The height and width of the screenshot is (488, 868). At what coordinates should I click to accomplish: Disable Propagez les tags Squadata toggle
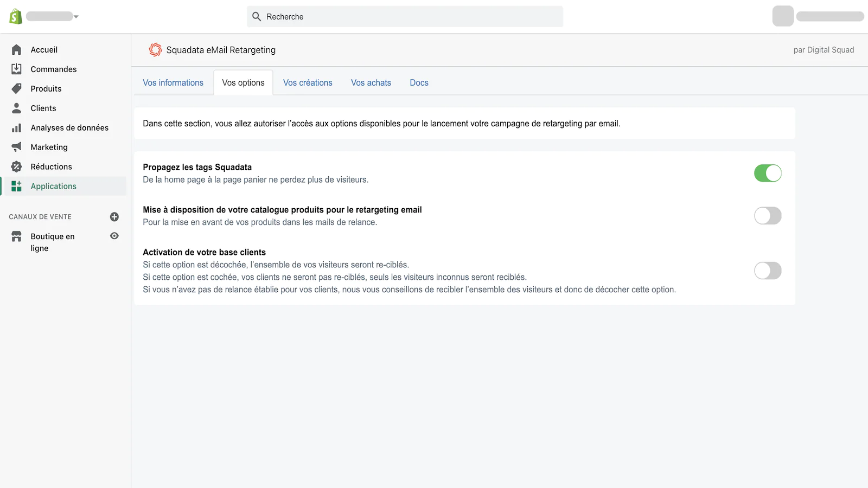tap(768, 174)
